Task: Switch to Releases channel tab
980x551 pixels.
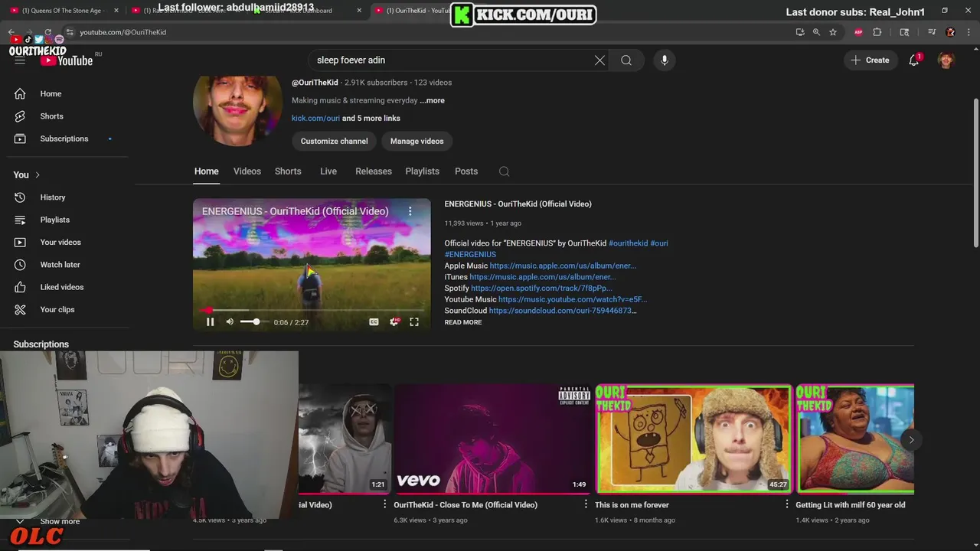Action: [x=374, y=171]
